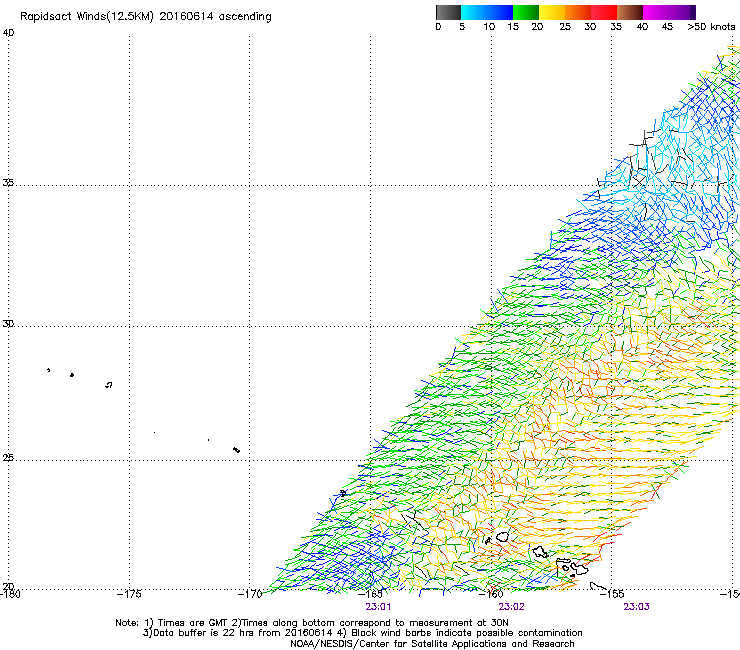Click the legend scale label "5"
740x650 pixels.
point(462,27)
